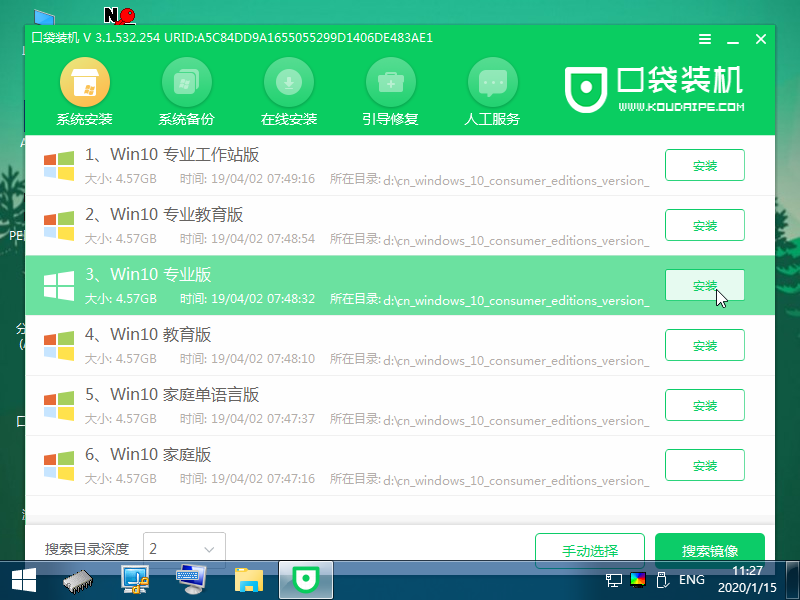Install Win10 专业版

pos(705,285)
